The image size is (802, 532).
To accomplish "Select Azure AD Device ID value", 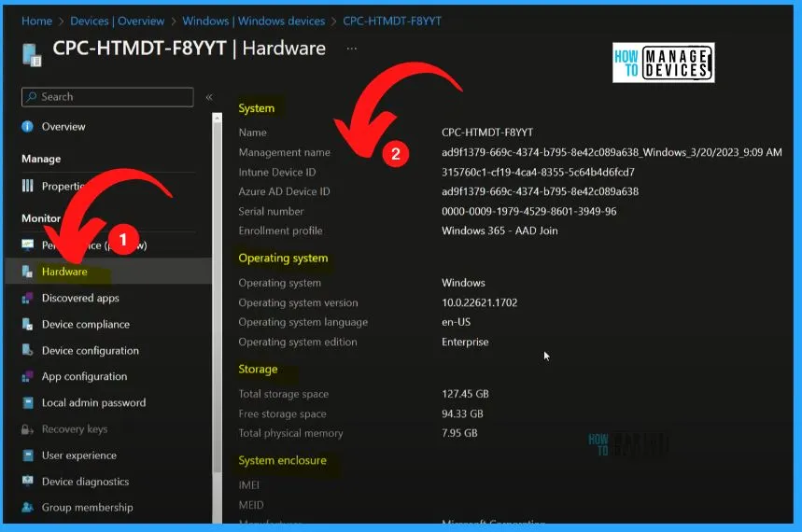I will click(x=541, y=191).
